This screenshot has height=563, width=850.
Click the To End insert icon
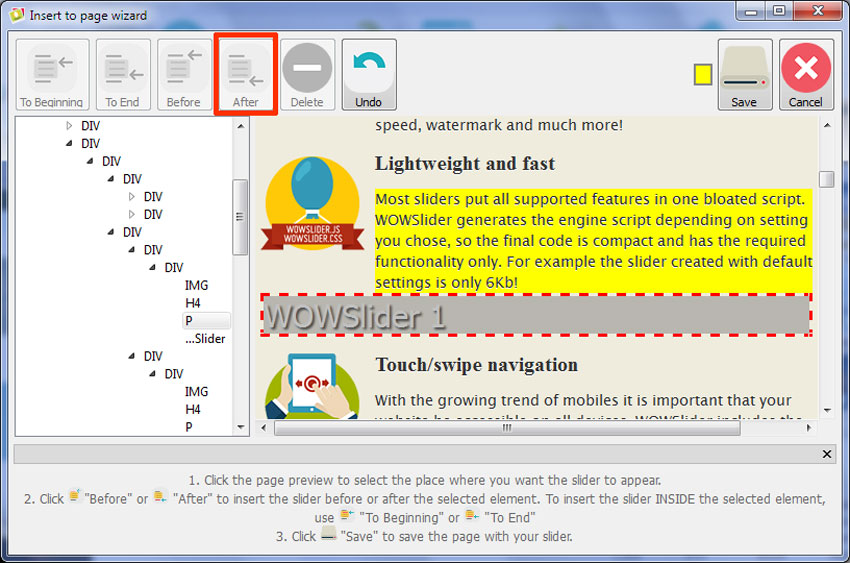(123, 74)
